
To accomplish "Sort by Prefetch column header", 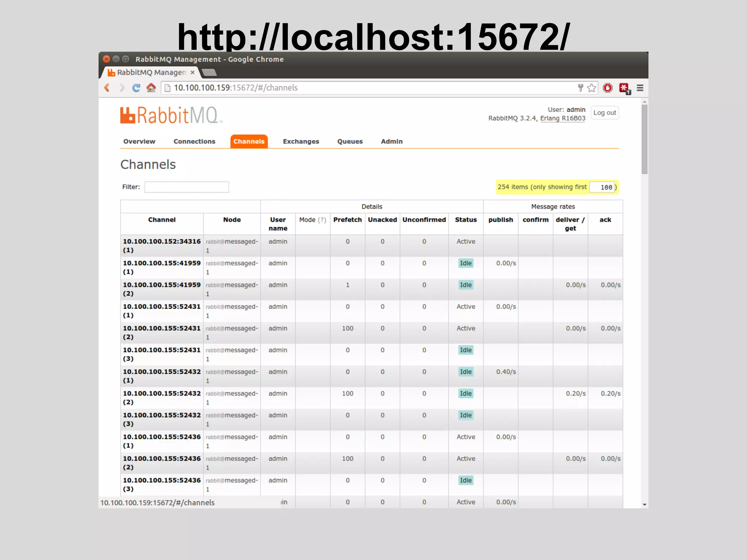I will [348, 220].
